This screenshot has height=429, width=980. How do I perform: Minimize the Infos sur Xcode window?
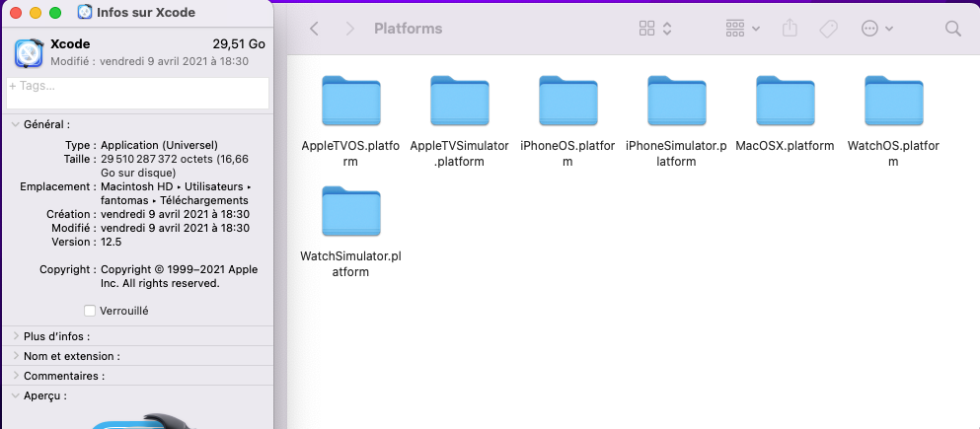tap(35, 13)
